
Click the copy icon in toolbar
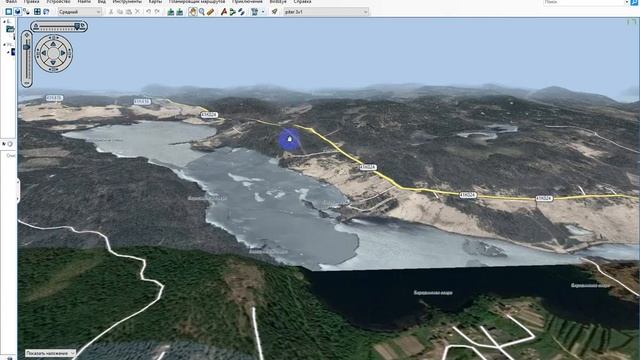pos(120,12)
